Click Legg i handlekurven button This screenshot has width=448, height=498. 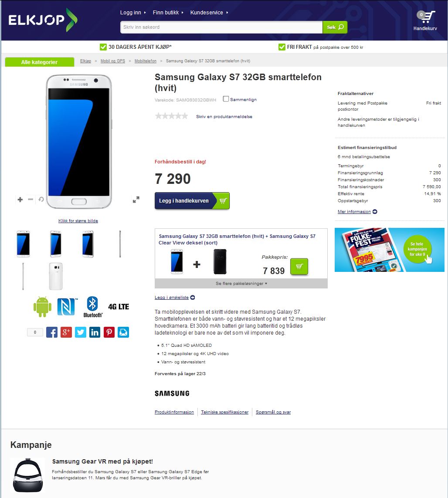[x=192, y=201]
